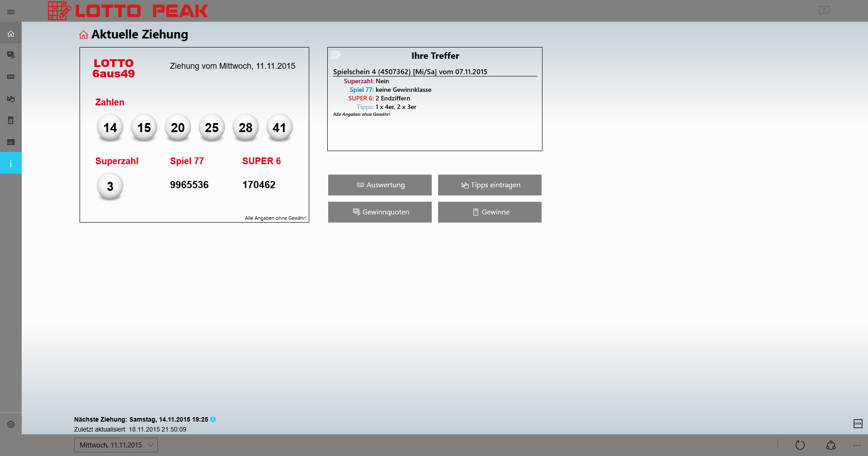Click the Tipps eintragen button
The height and width of the screenshot is (456, 868).
tap(490, 185)
